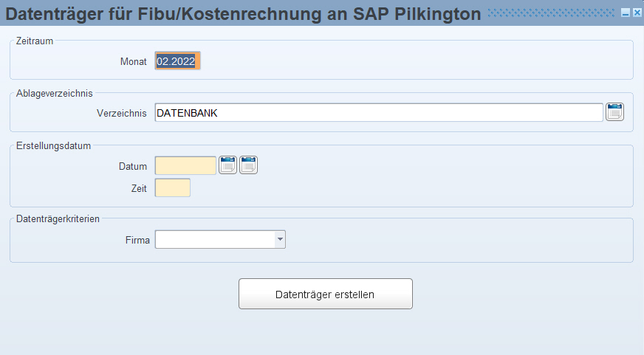644x355 pixels.
Task: Click the Verzeichnis field containing DATENBANK
Action: click(379, 112)
